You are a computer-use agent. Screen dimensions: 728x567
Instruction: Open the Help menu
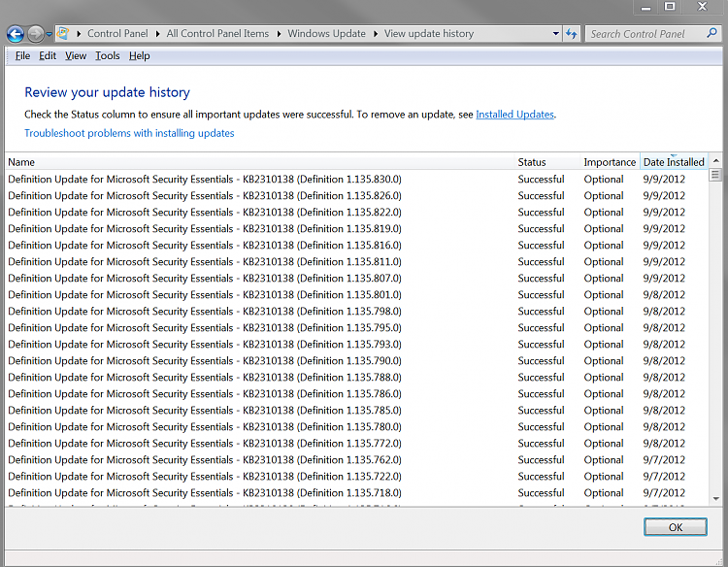[x=139, y=55]
